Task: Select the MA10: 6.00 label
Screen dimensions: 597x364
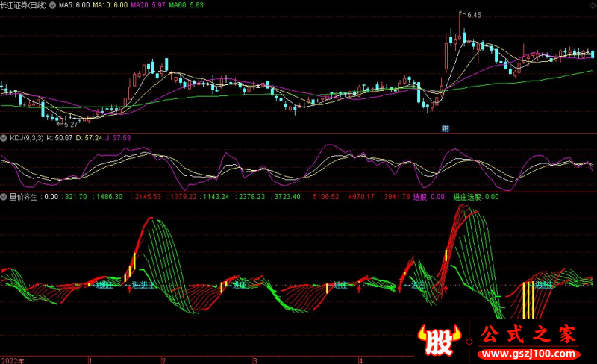Action: click(110, 5)
